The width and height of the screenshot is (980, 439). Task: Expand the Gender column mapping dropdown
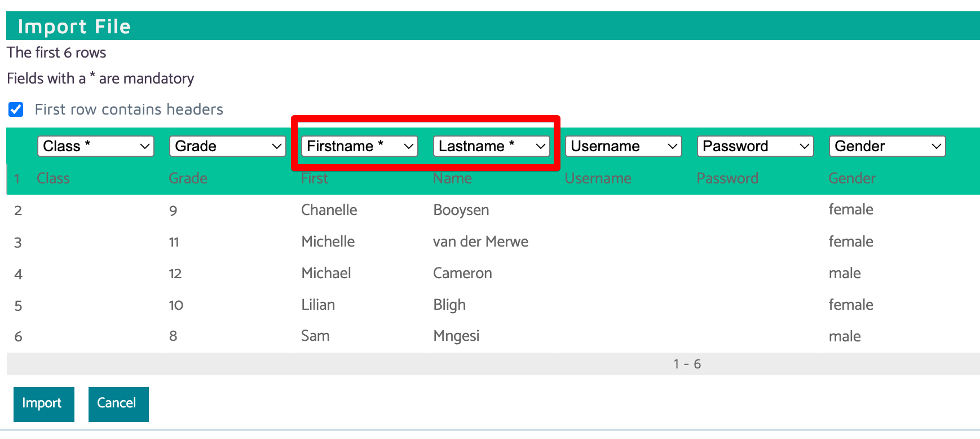pyautogui.click(x=888, y=146)
